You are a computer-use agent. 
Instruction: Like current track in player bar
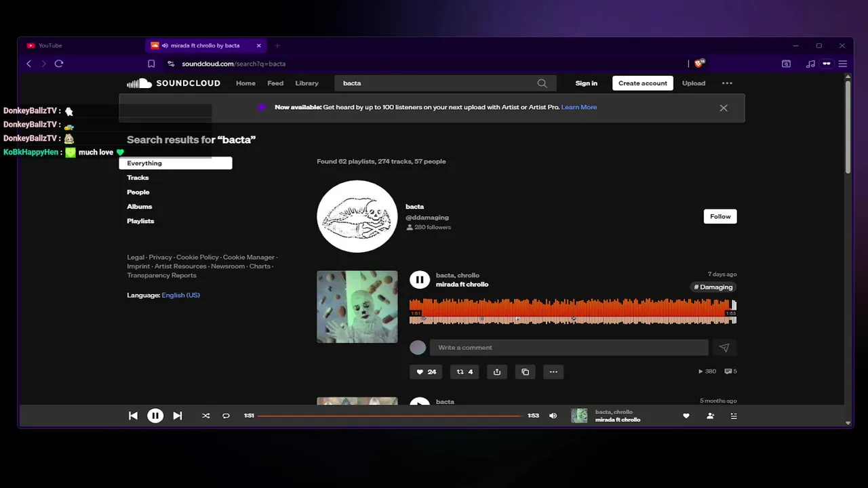686,415
